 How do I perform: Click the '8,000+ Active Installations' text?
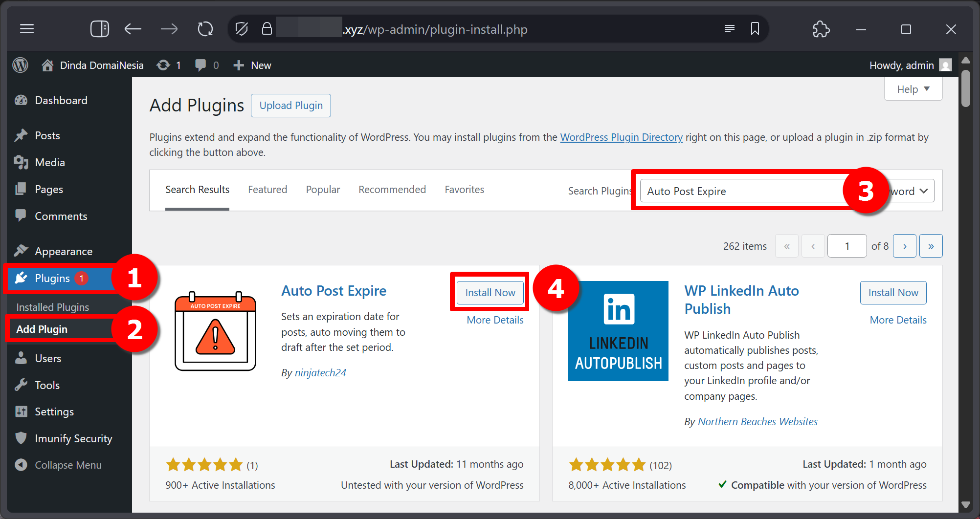coord(627,485)
